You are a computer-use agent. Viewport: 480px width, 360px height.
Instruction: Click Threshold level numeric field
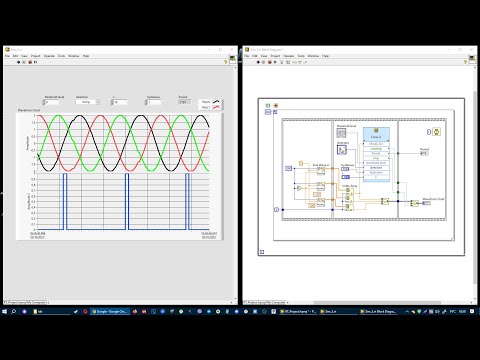[52, 102]
